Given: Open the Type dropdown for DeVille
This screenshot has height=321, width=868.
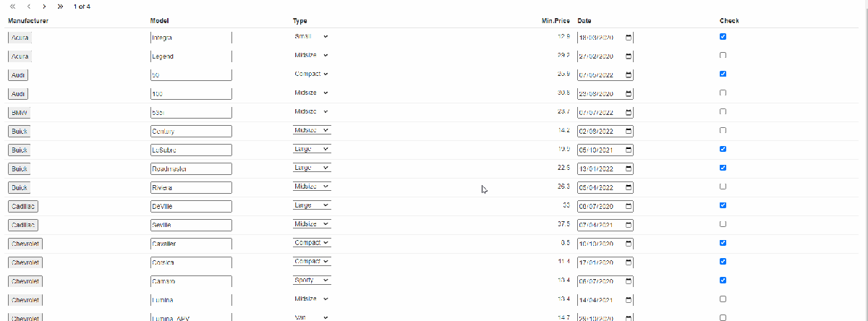Looking at the screenshot, I should point(312,205).
